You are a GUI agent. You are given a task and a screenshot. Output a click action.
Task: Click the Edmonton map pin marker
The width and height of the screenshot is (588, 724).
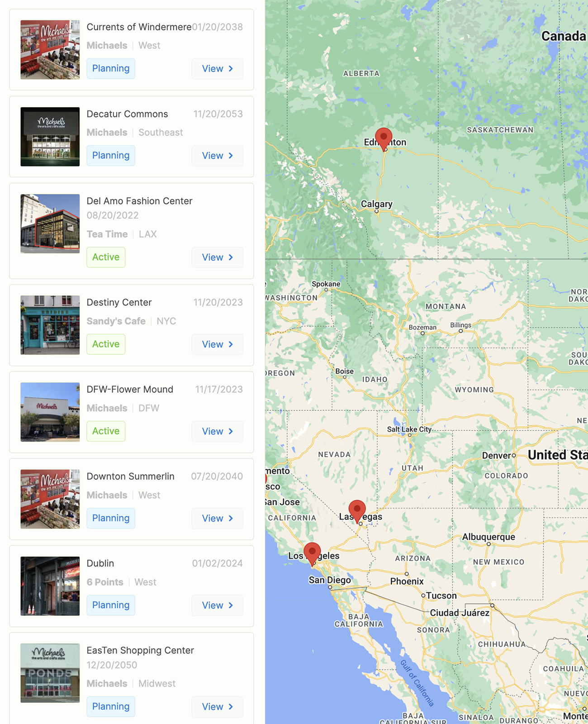point(384,138)
